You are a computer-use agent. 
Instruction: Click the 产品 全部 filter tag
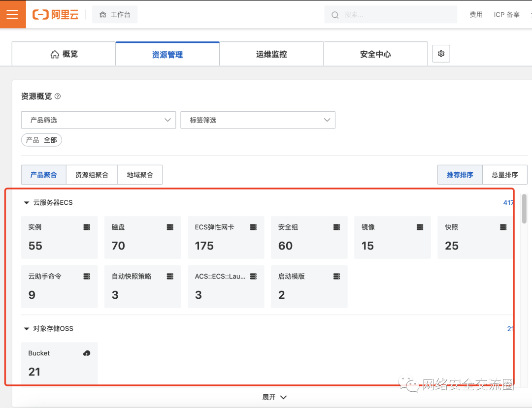click(x=41, y=140)
